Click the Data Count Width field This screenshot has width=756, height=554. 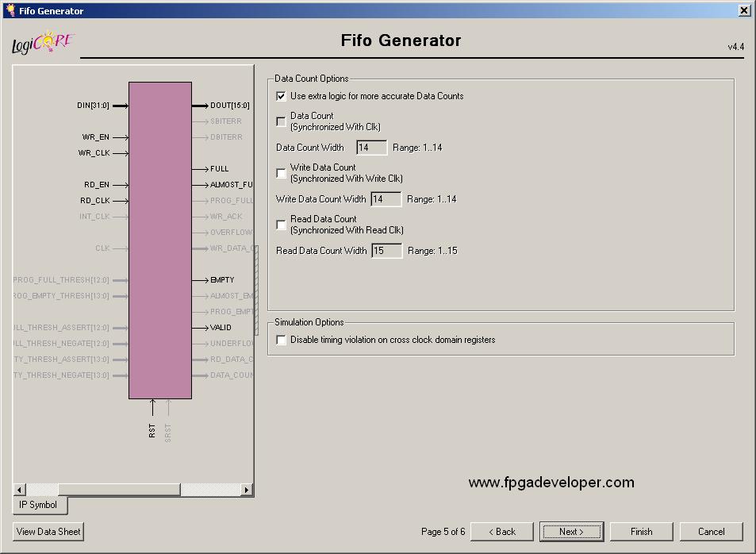(371, 147)
